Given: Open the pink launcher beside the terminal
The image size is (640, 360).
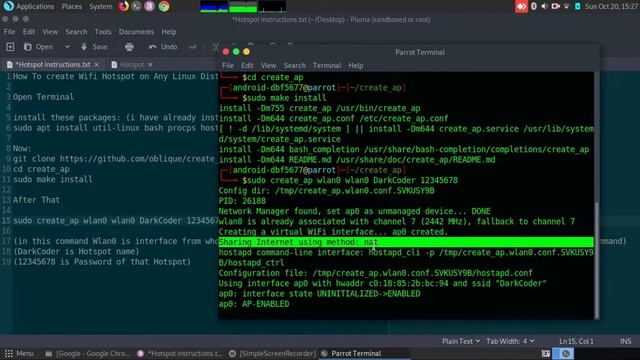Looking at the screenshot, I should (149, 6).
